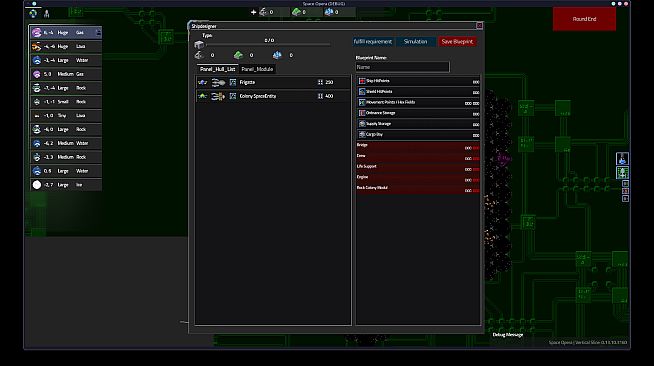Click the fulfill requirement button

click(x=372, y=42)
